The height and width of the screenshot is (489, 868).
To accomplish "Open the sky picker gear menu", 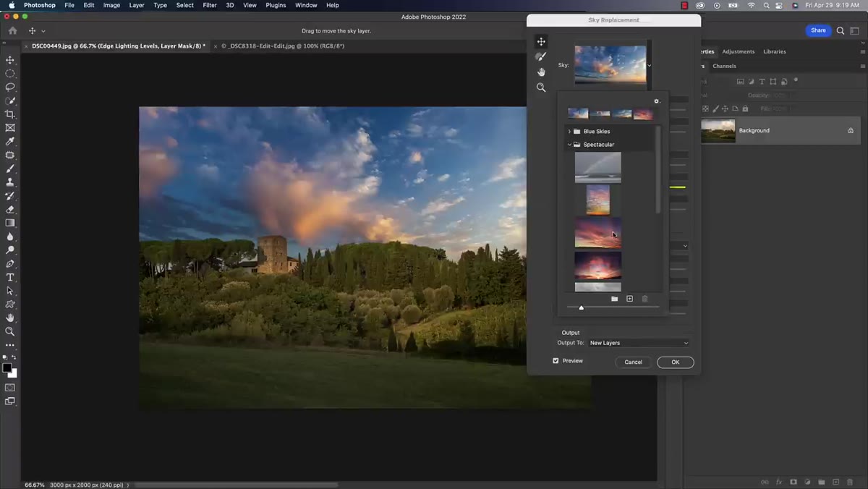I will coord(657,101).
